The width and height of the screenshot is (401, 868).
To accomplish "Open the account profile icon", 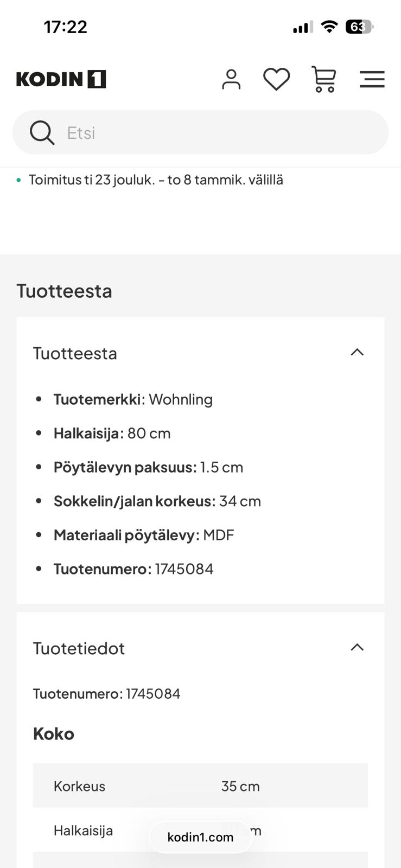I will pos(231,79).
